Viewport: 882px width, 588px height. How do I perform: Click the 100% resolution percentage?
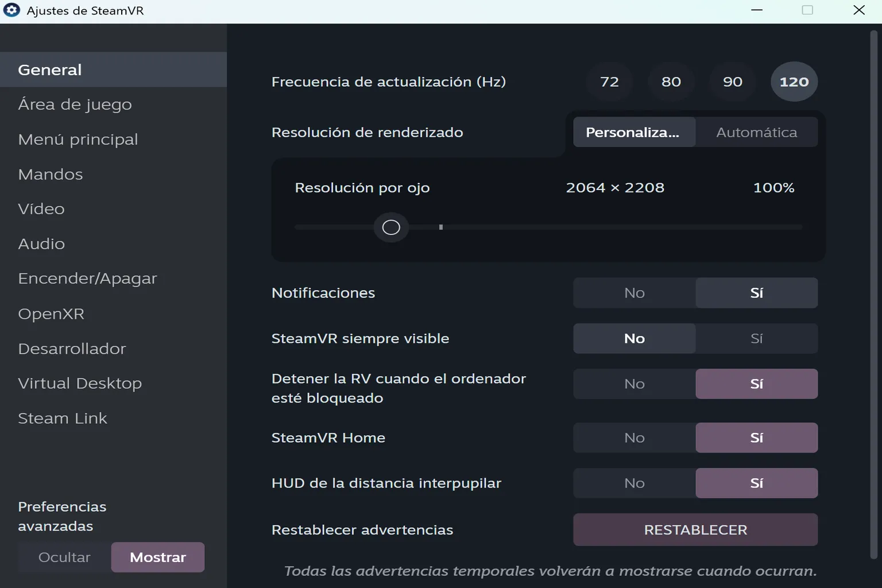pyautogui.click(x=773, y=188)
